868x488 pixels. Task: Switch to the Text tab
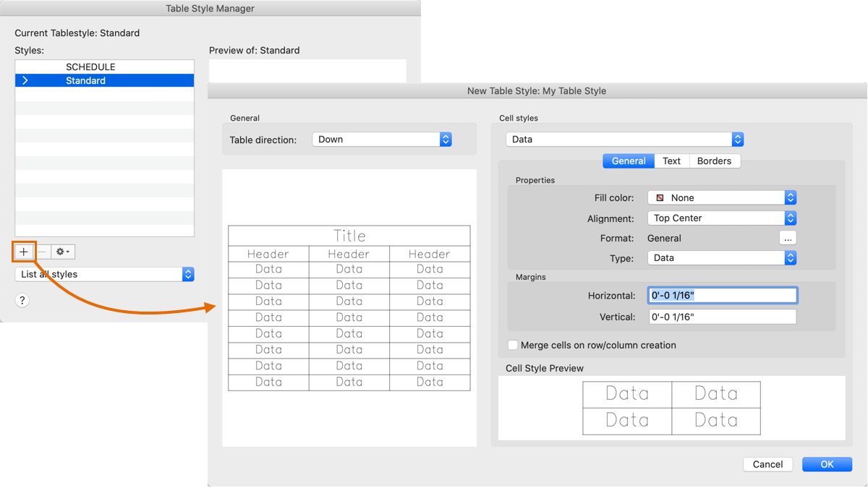671,160
